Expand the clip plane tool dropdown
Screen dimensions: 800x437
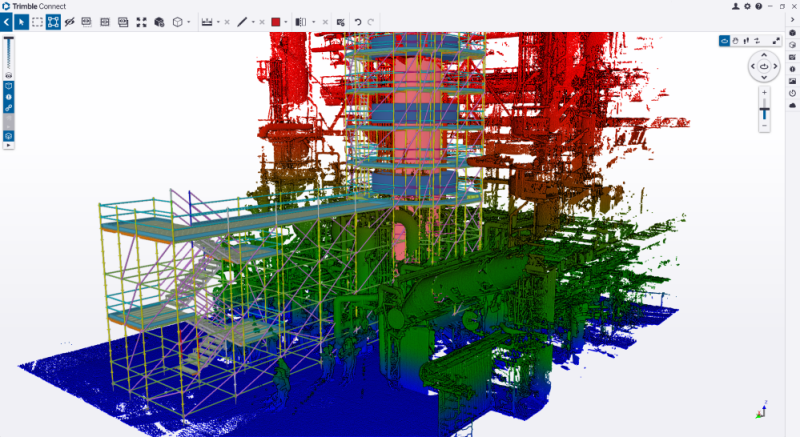tap(314, 21)
